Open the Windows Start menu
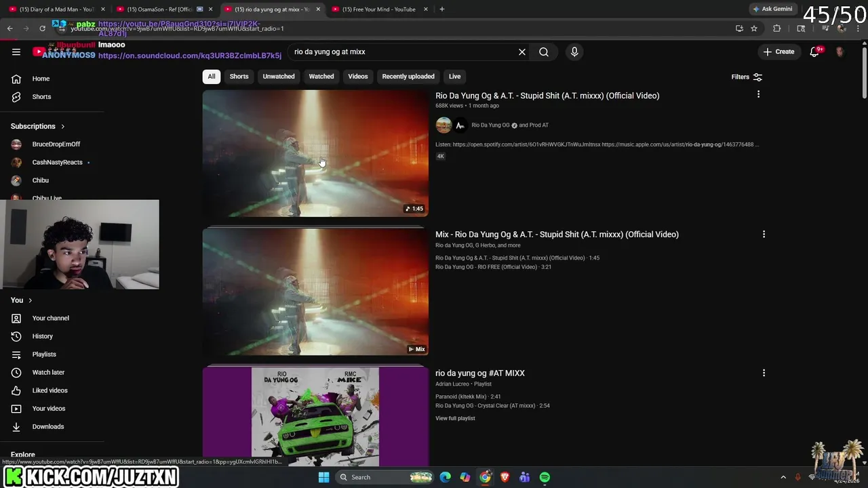Image resolution: width=868 pixels, height=488 pixels. pyautogui.click(x=323, y=477)
